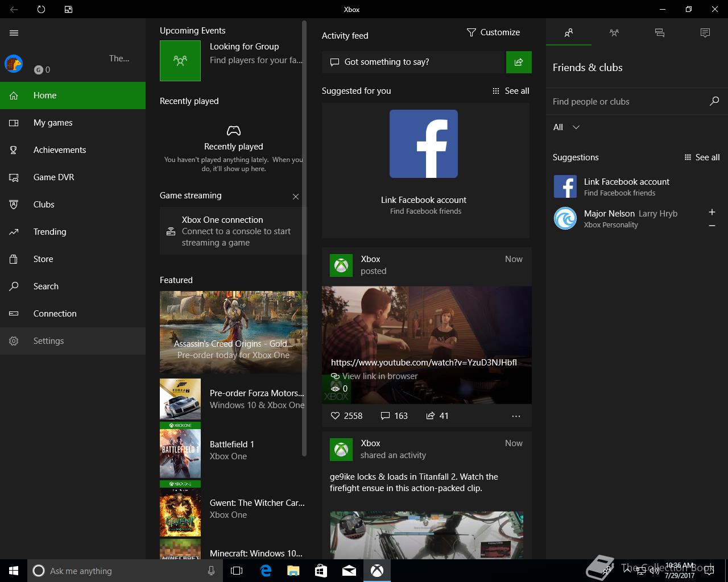Open the hamburger menu

[14, 33]
